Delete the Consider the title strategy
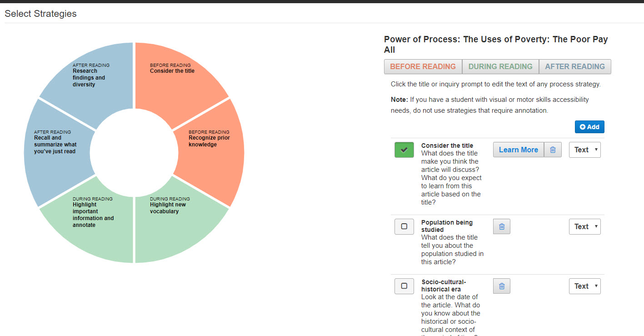The image size is (644, 336). click(553, 150)
